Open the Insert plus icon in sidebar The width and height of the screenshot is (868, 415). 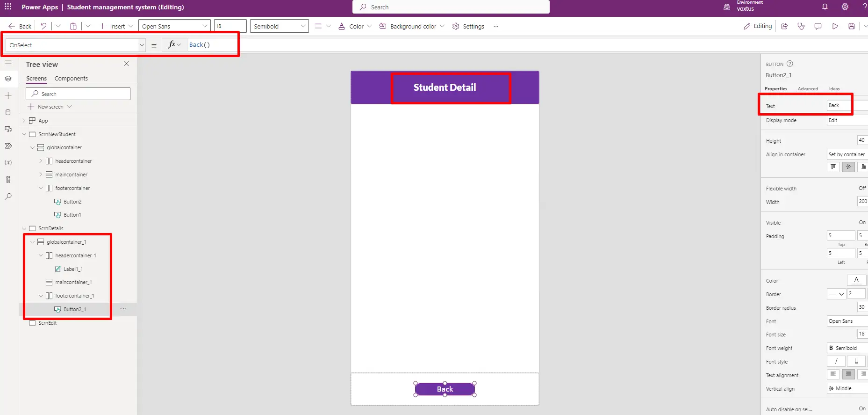8,95
